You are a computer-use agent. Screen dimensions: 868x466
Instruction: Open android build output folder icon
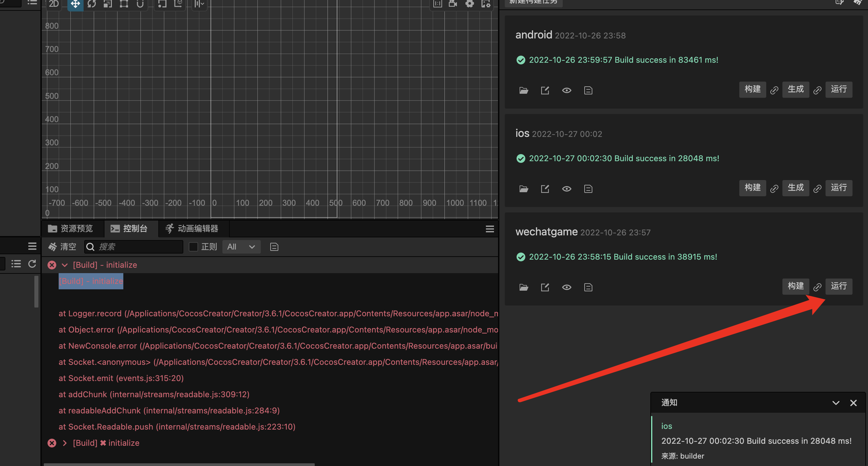click(524, 90)
